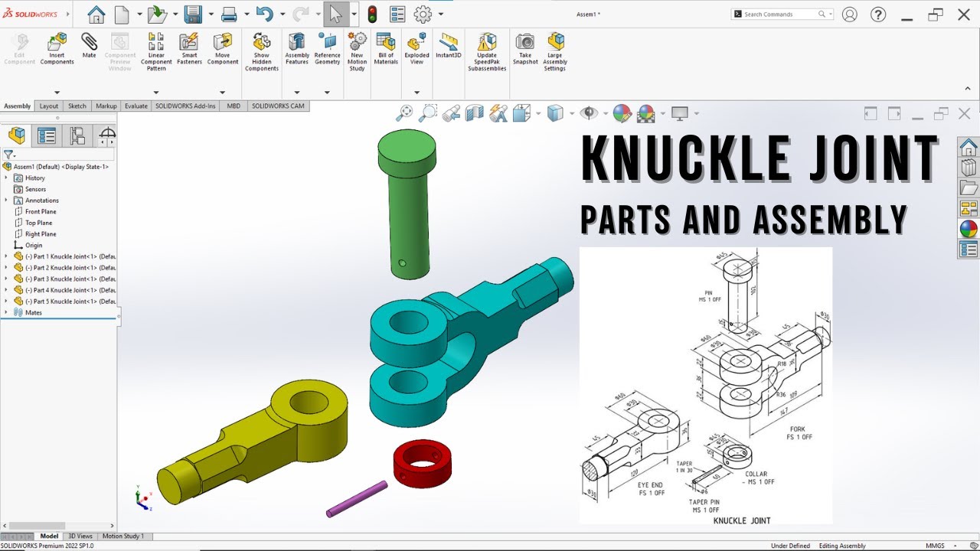The height and width of the screenshot is (551, 980).
Task: Click Zoom to Fit in view toolbar
Action: tap(404, 113)
